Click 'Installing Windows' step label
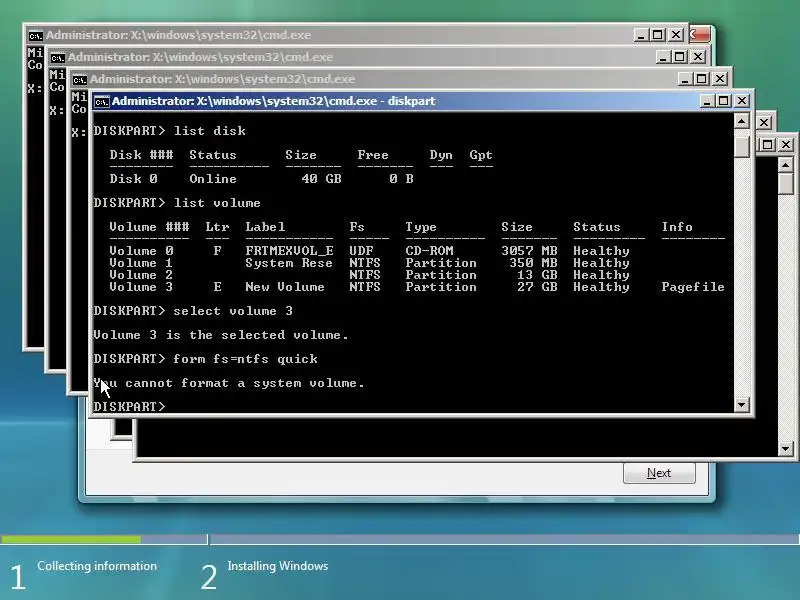Viewport: 800px width, 600px height. click(278, 566)
